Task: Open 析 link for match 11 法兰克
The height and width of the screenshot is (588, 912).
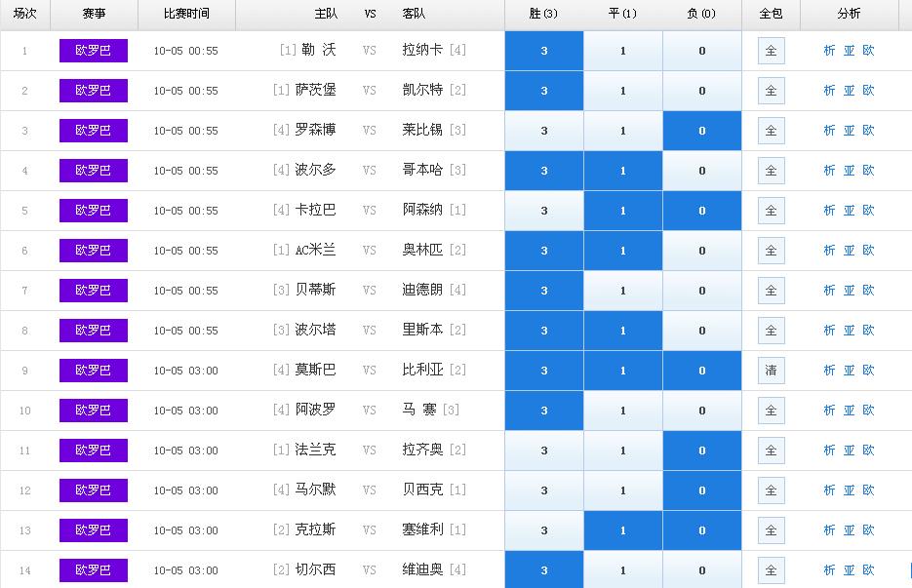Action: (x=829, y=451)
